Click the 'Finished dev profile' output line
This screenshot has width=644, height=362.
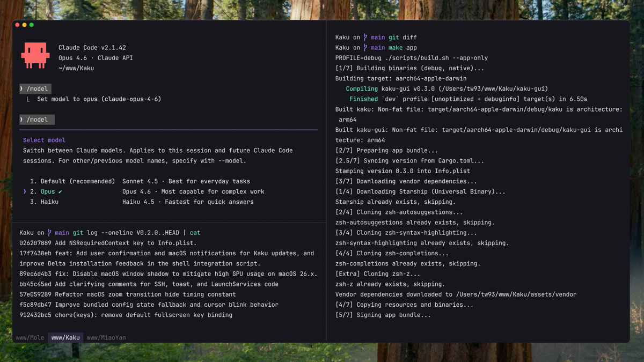[468, 99]
